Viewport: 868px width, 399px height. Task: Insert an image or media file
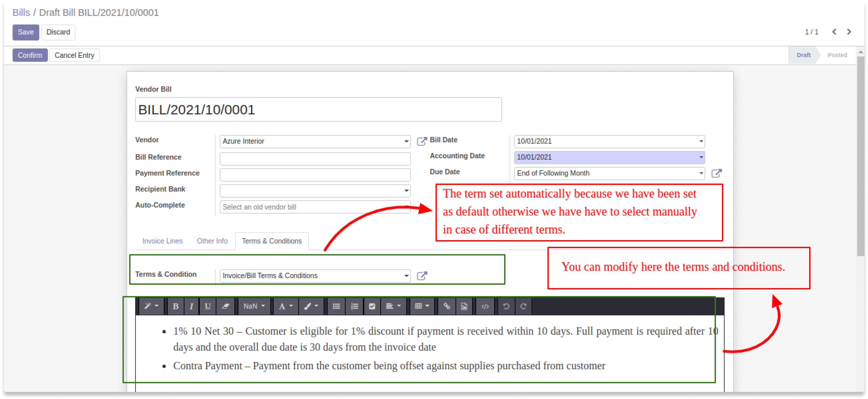(464, 306)
